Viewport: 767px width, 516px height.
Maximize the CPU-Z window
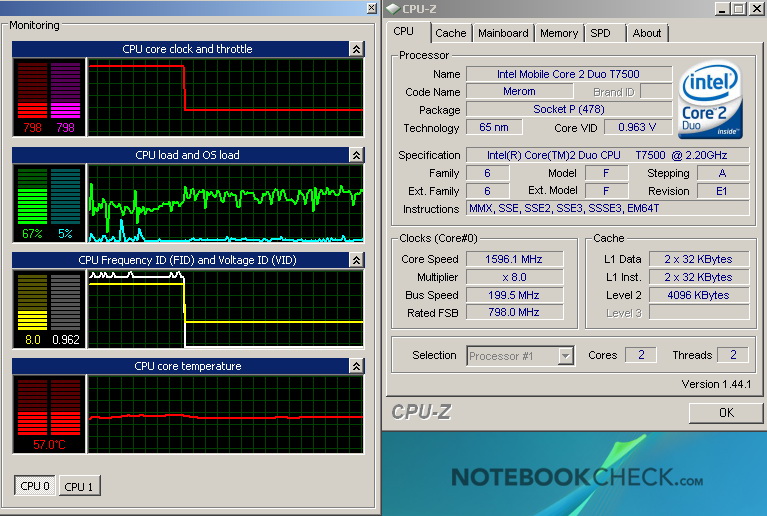(x=739, y=8)
